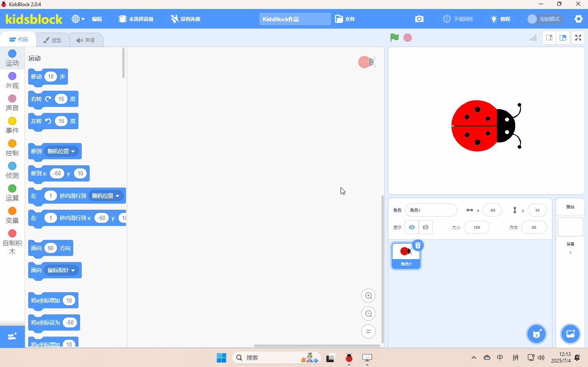Click the 方向 direction field 90
This screenshot has height=367, width=588.
[534, 227]
